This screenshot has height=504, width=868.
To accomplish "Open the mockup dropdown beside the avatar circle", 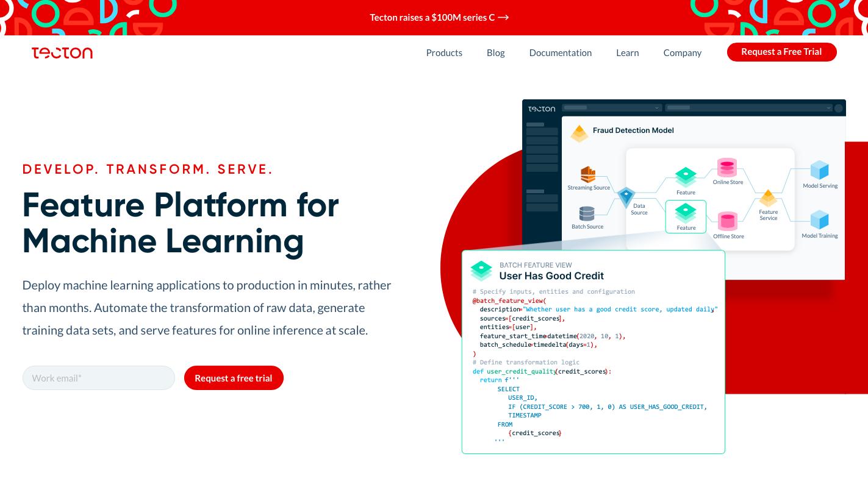I will pyautogui.click(x=748, y=108).
